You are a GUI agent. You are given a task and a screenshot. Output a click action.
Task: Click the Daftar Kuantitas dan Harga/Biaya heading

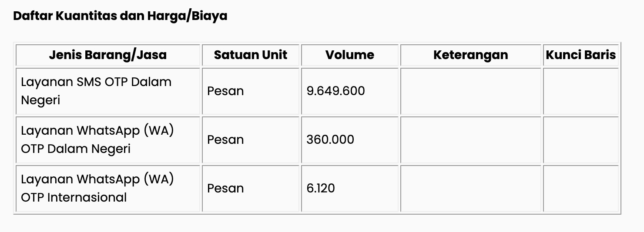(x=120, y=16)
